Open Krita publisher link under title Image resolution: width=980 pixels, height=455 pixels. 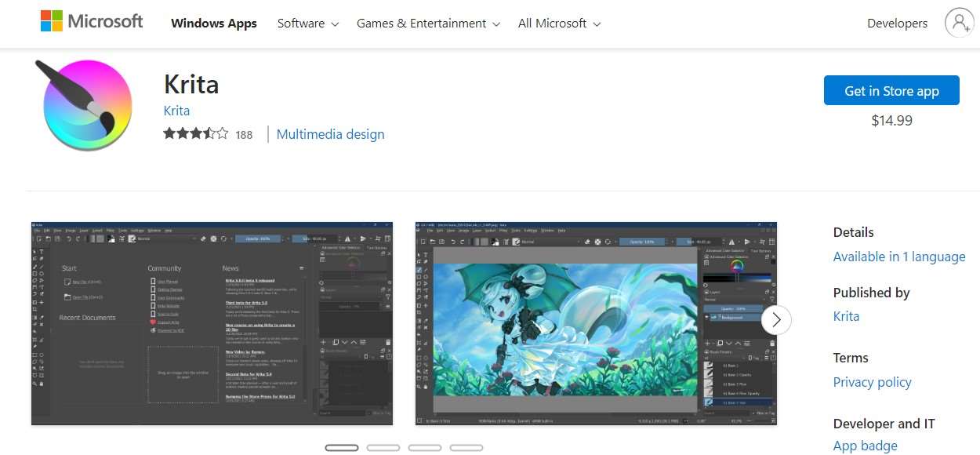[x=176, y=111]
